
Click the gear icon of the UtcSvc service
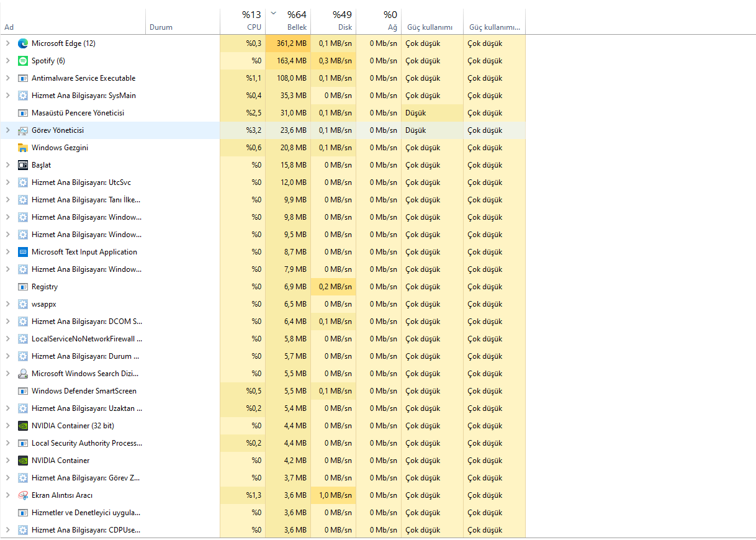(23, 182)
